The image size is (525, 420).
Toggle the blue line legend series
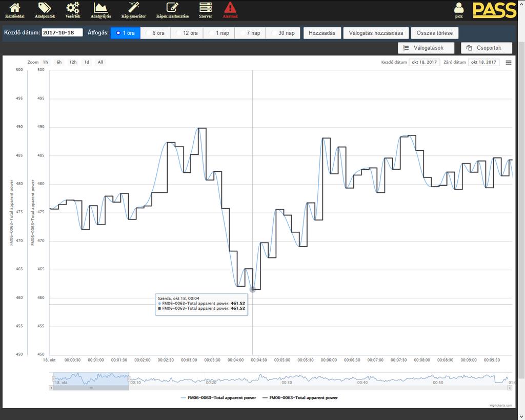[218, 398]
